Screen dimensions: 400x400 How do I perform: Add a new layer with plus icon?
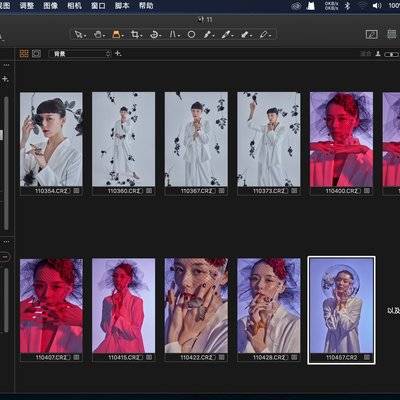click(118, 53)
